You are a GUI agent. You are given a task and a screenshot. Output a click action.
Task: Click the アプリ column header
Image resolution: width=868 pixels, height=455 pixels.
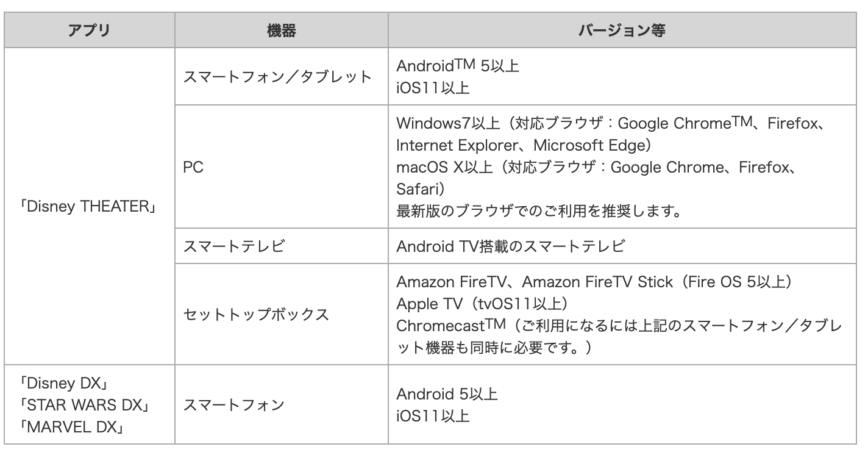tap(89, 32)
